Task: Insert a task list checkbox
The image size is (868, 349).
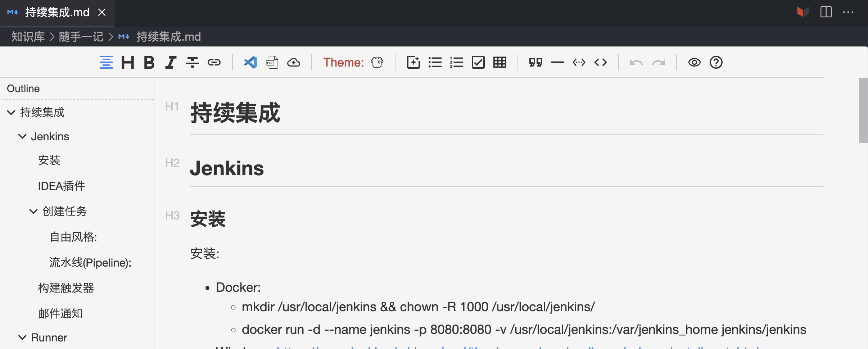Action: (478, 63)
